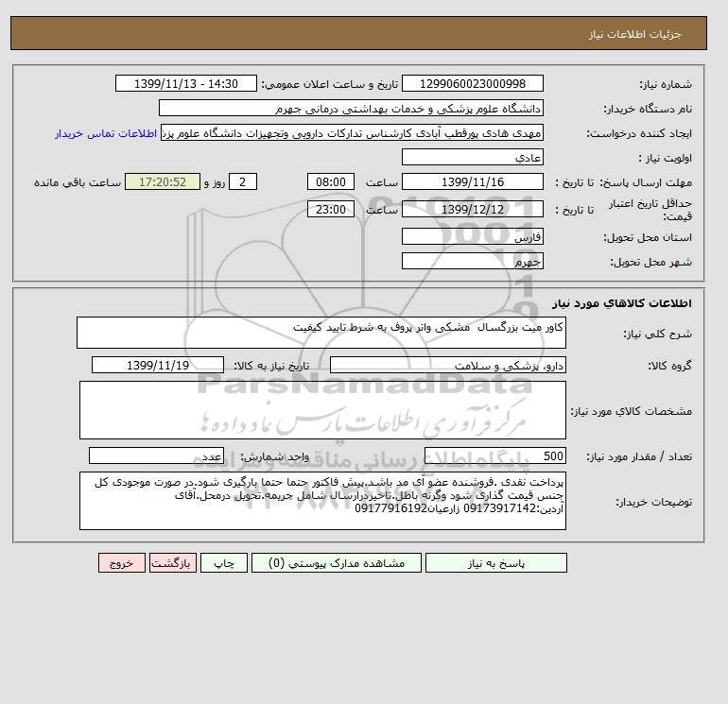Click delivery city field جهرم

(472, 261)
